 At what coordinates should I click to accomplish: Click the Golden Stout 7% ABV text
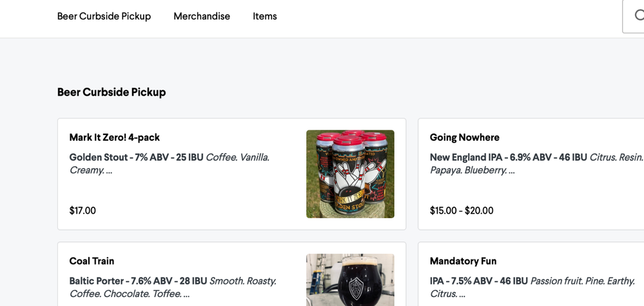click(136, 158)
